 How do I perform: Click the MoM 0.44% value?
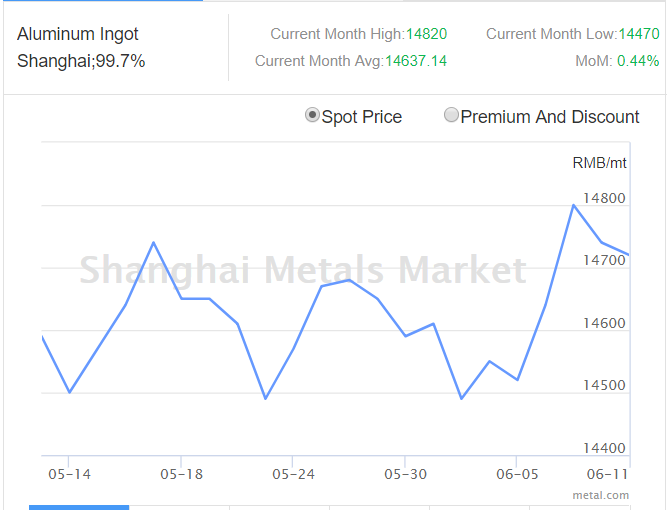coord(638,61)
